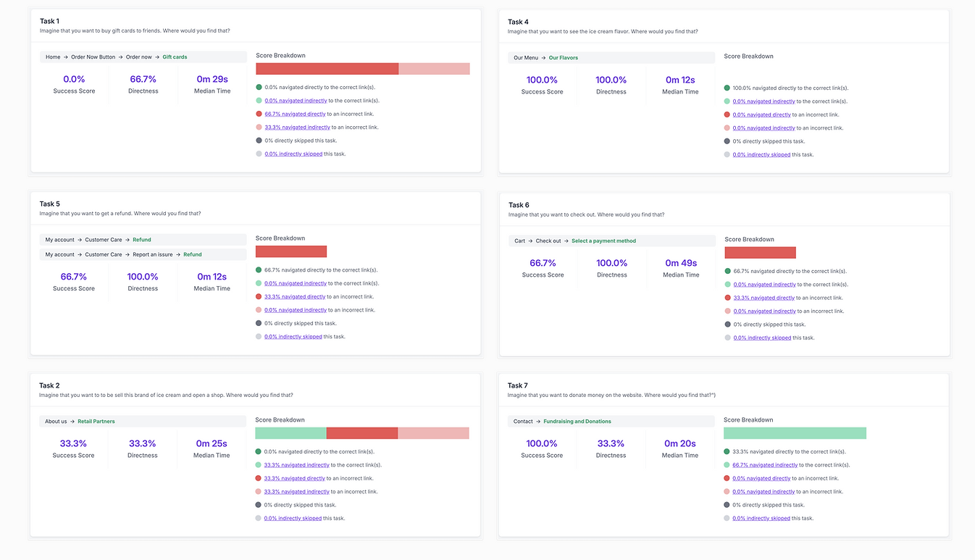This screenshot has width=975, height=560.
Task: Open Task 4's '0.0% navigated indirectly' to incorrect link
Action: 763,128
